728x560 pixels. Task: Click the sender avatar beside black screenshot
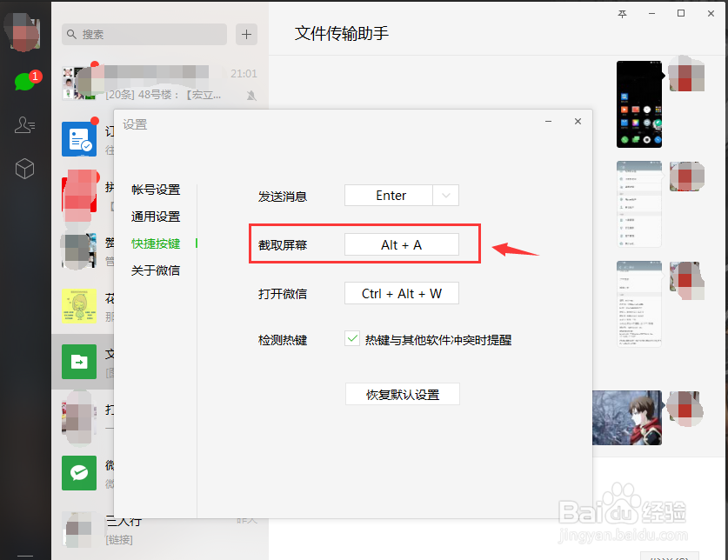[686, 74]
